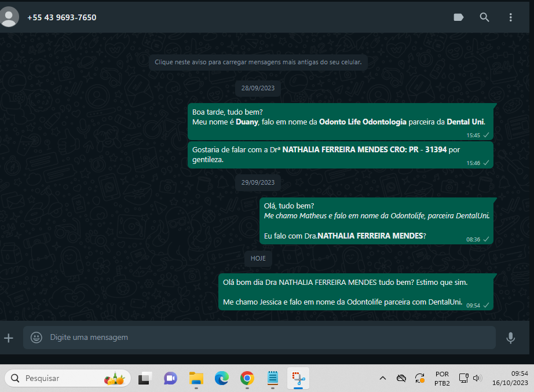Open network status tray icon

(463, 378)
